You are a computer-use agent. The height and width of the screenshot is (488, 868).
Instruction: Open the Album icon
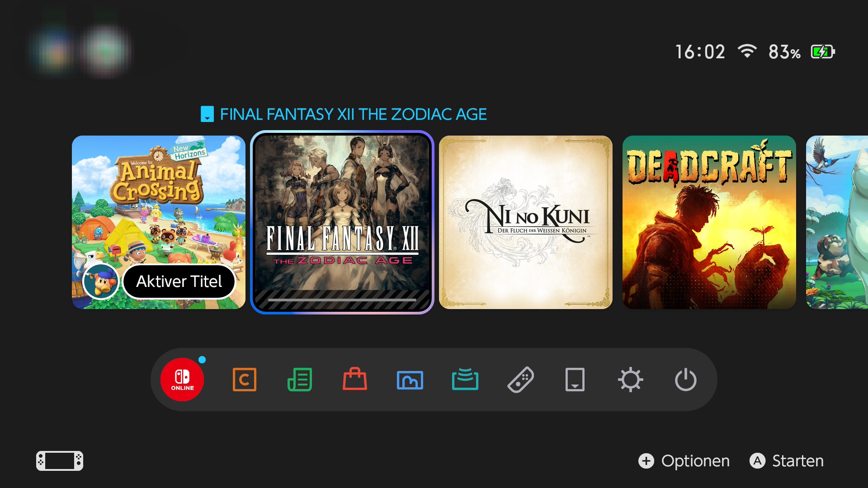pos(410,380)
